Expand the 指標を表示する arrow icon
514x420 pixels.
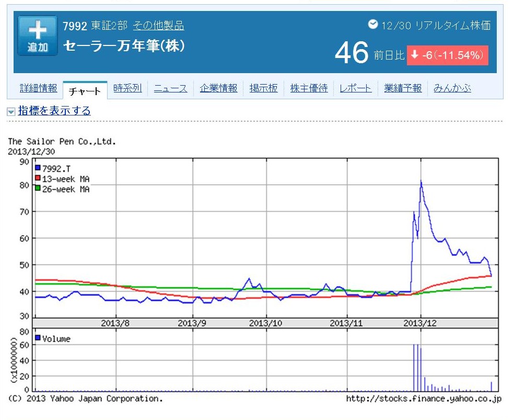(11, 112)
